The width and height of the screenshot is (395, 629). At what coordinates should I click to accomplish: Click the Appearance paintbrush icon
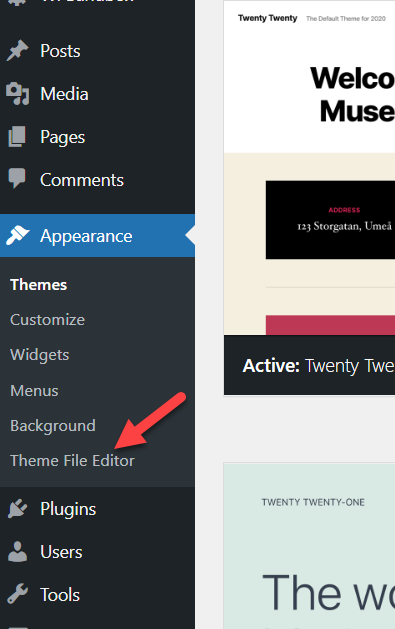tap(17, 235)
